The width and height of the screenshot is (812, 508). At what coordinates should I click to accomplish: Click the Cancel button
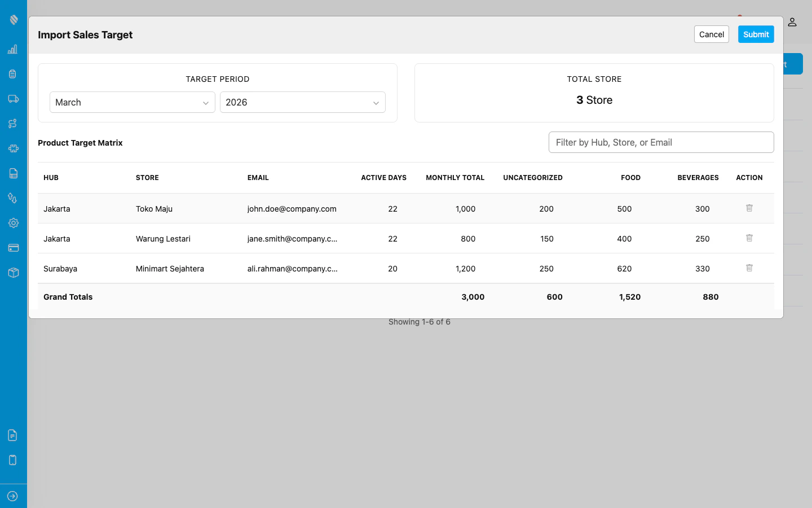(711, 34)
